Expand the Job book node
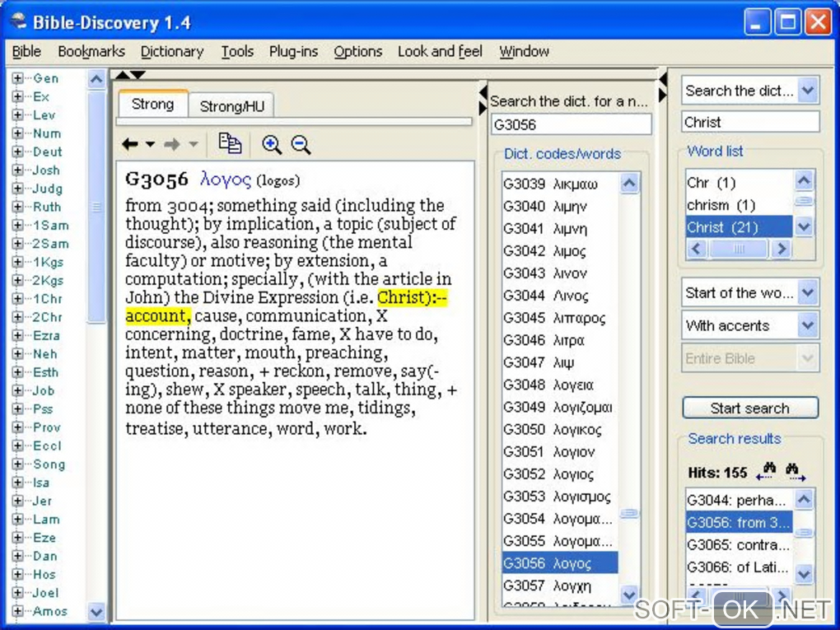840x630 pixels. (17, 390)
